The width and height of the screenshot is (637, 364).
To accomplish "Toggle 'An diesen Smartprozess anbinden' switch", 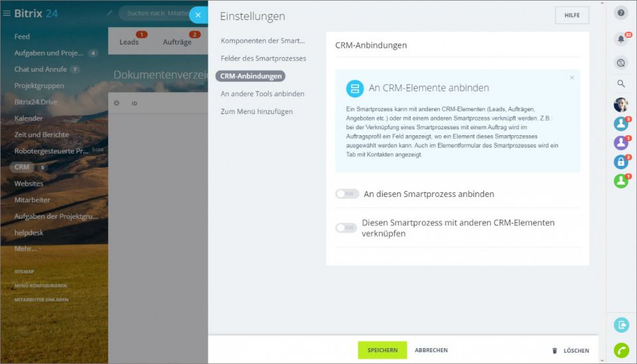I will coord(346,194).
